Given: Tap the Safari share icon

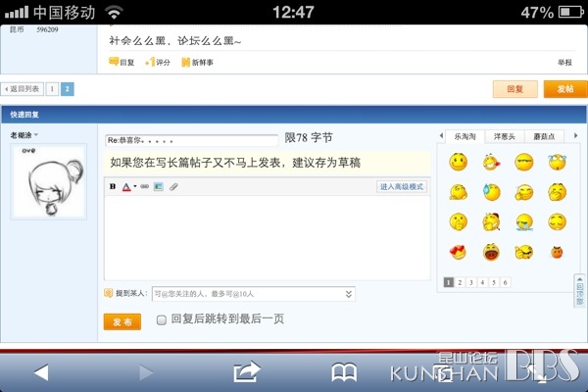Looking at the screenshot, I should [246, 371].
